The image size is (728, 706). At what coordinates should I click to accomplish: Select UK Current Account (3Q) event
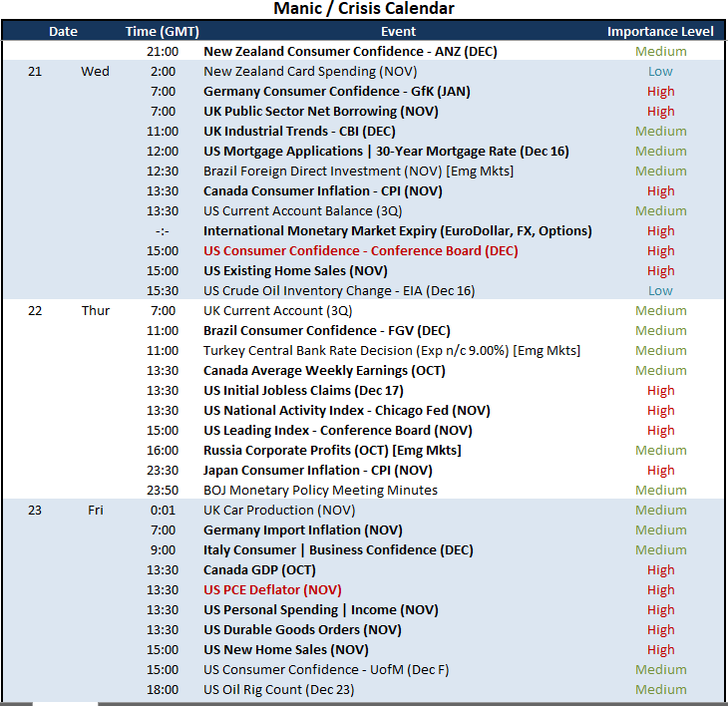pos(277,311)
